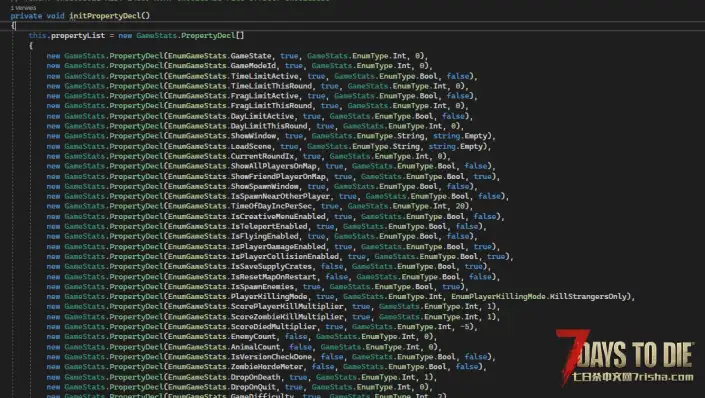Click DayLimitActive identifier
Viewport: 705px width, 398px height.
pos(262,116)
